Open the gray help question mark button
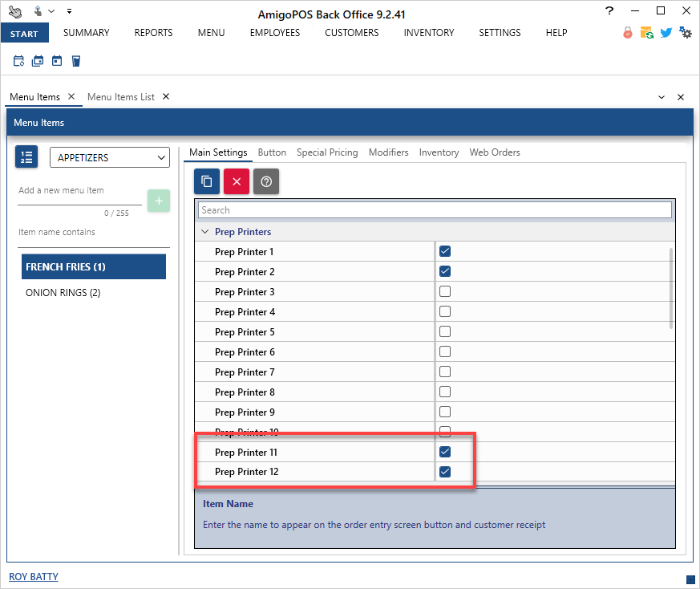 266,181
